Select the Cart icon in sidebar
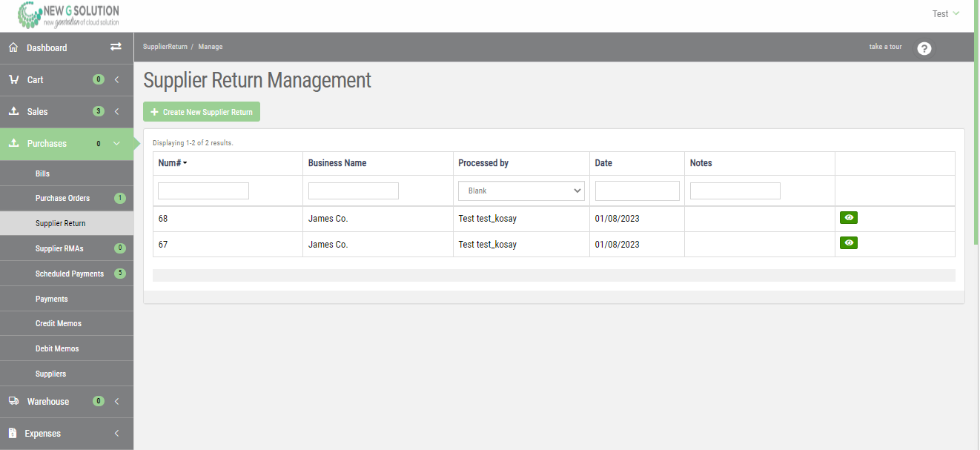The height and width of the screenshot is (450, 980). (x=13, y=79)
